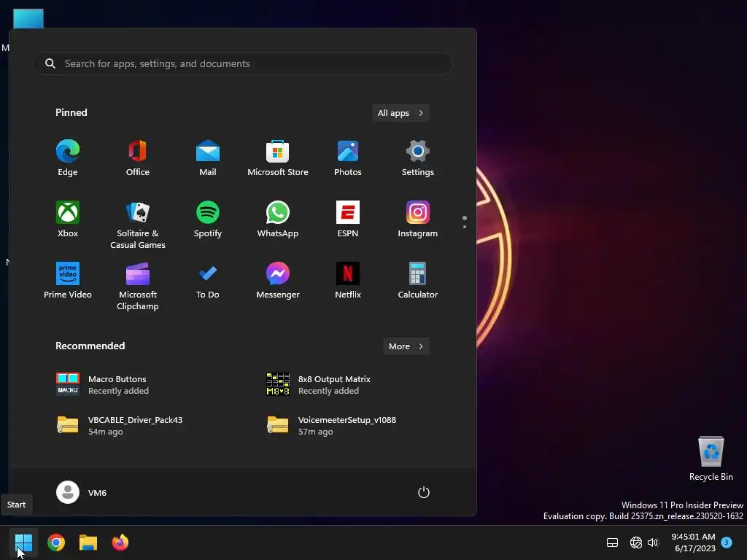Launch Spotify
Viewport: 747px width, 560px height.
208,219
